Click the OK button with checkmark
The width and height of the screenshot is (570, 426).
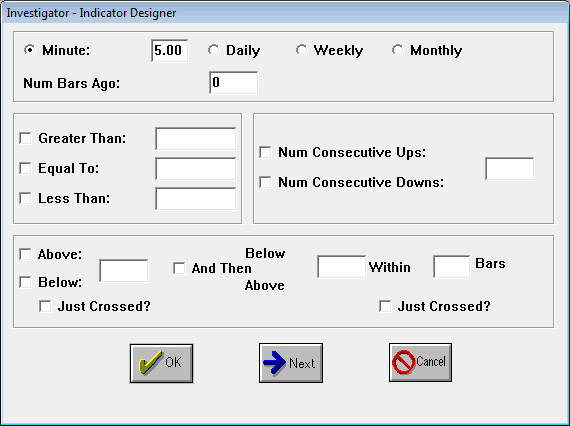click(x=161, y=363)
